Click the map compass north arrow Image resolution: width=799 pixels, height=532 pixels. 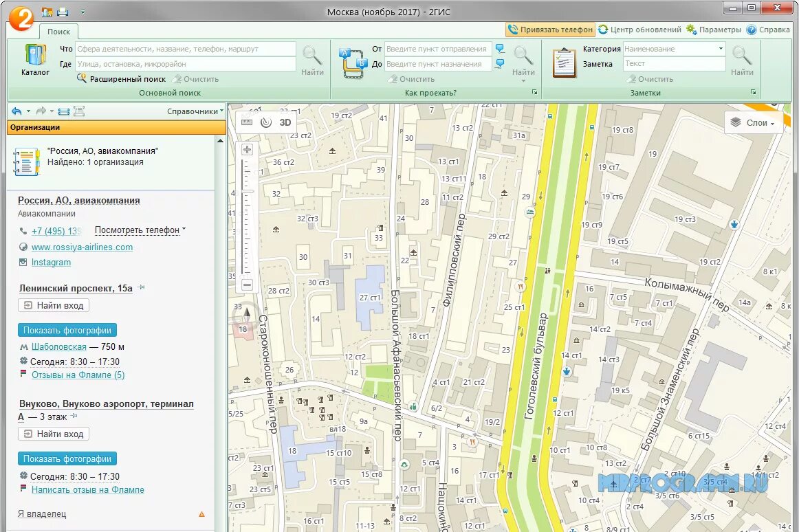coord(247,314)
